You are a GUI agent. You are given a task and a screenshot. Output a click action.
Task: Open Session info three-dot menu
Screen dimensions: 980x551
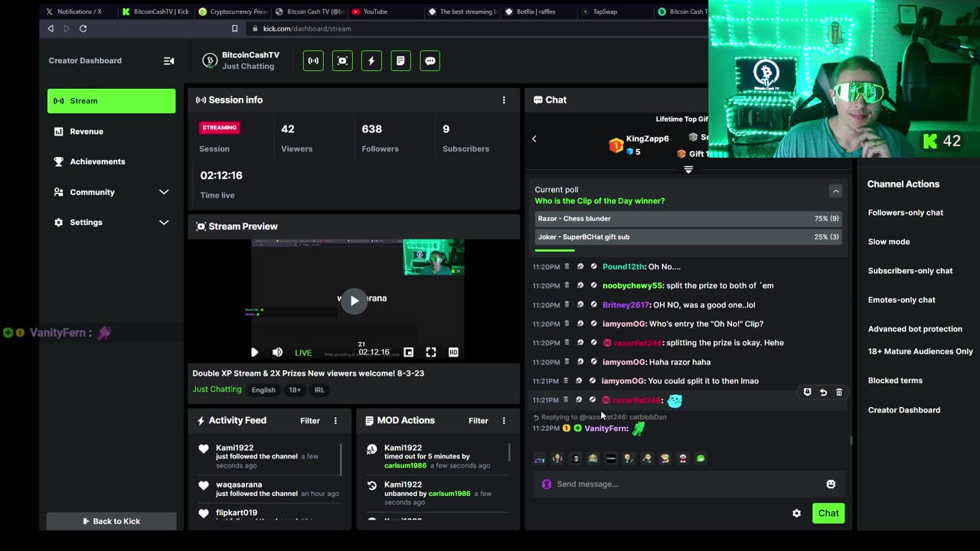504,100
